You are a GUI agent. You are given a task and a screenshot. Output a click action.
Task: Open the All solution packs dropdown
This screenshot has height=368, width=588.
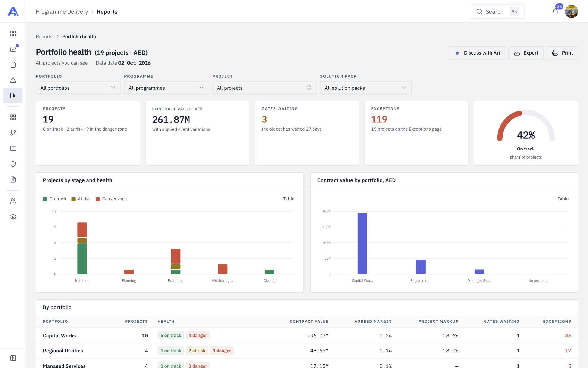[366, 88]
